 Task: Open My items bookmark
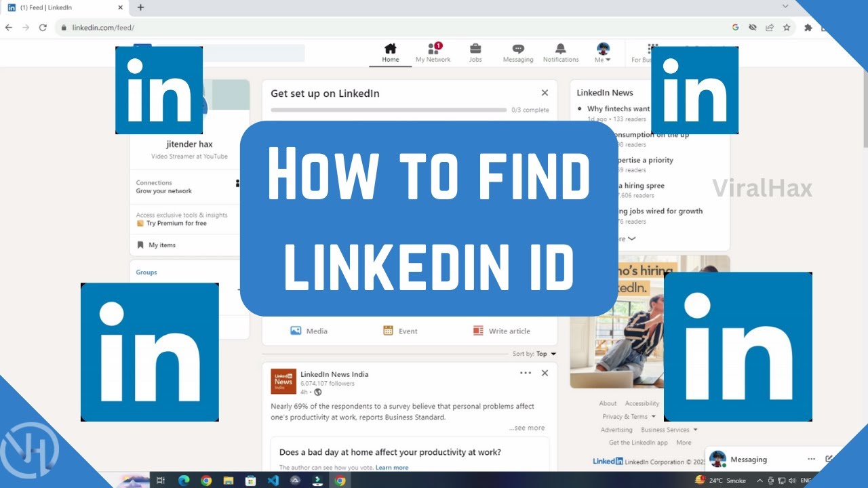tap(156, 245)
